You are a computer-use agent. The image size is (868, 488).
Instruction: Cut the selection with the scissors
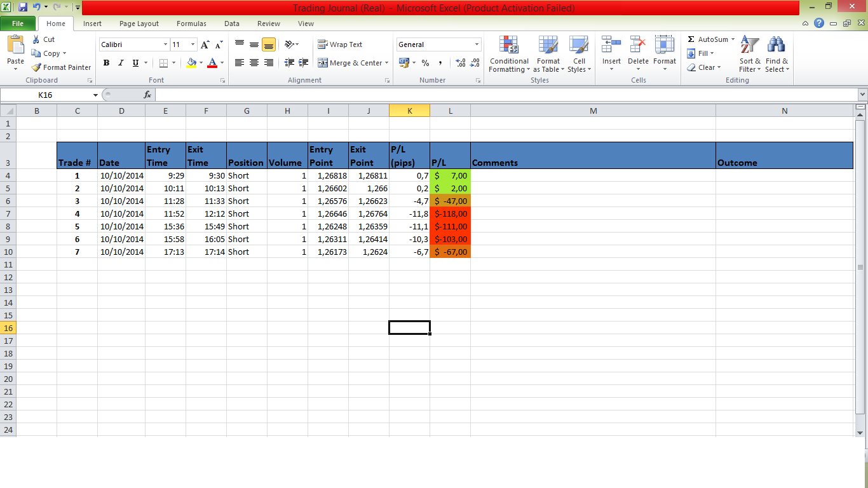tap(43, 39)
